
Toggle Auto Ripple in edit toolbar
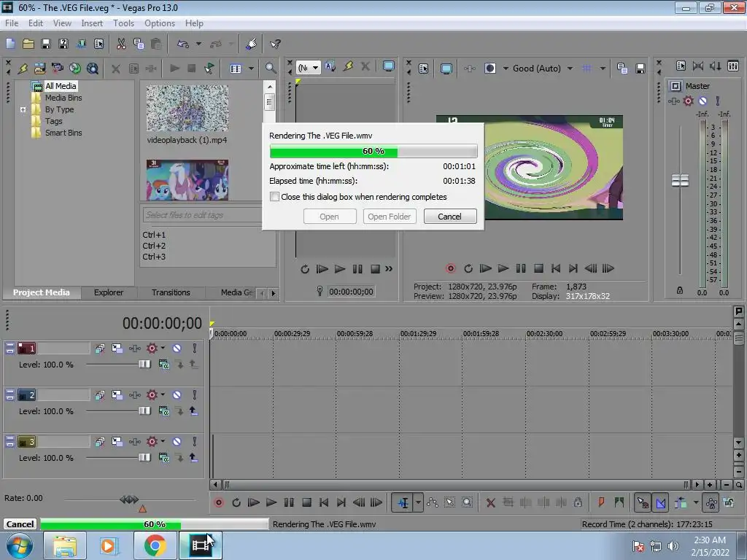[x=681, y=502]
